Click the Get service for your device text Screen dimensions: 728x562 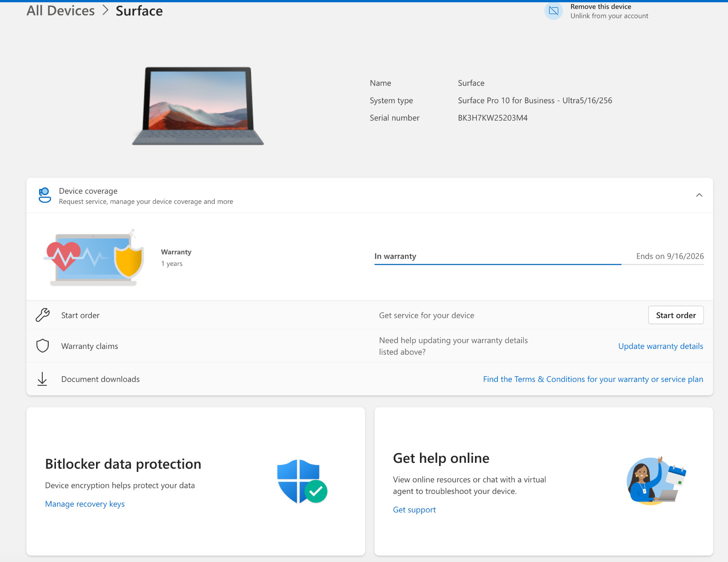[x=426, y=315]
